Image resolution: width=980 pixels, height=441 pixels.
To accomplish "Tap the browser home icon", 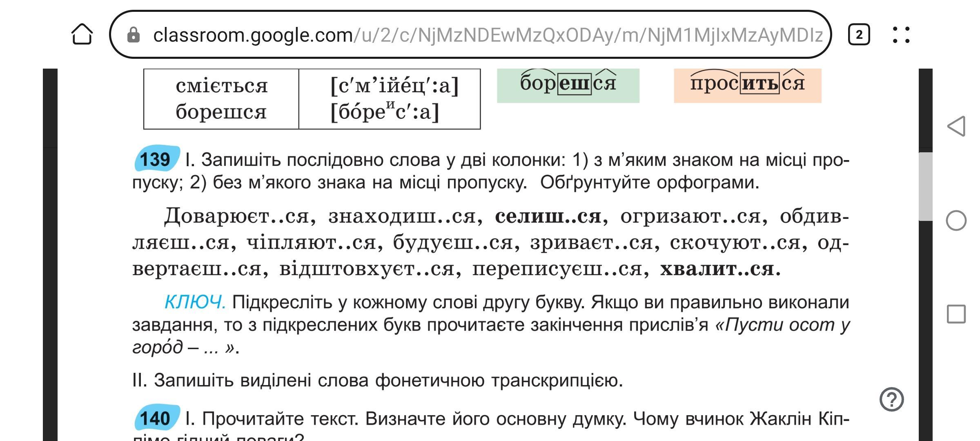I will click(x=82, y=34).
